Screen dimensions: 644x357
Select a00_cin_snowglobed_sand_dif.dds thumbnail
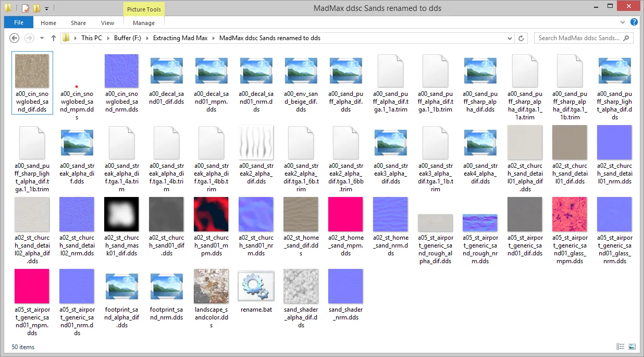[x=32, y=71]
